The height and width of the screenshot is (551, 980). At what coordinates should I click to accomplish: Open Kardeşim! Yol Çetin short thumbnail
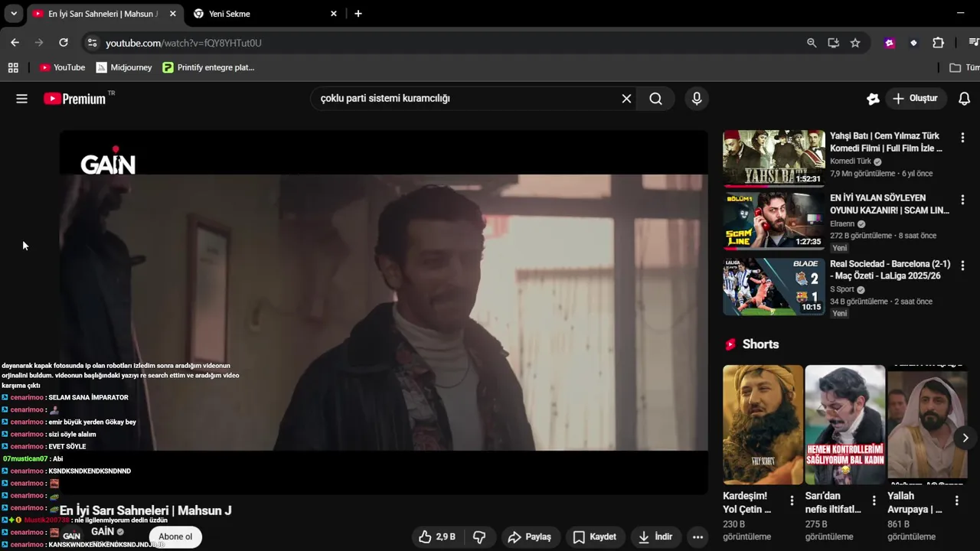tap(763, 425)
